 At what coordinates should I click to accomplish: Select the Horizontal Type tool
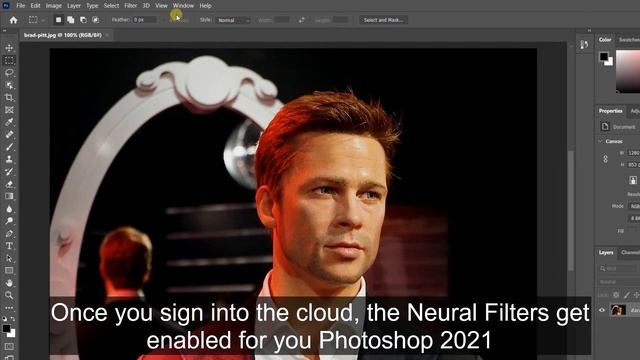click(9, 246)
